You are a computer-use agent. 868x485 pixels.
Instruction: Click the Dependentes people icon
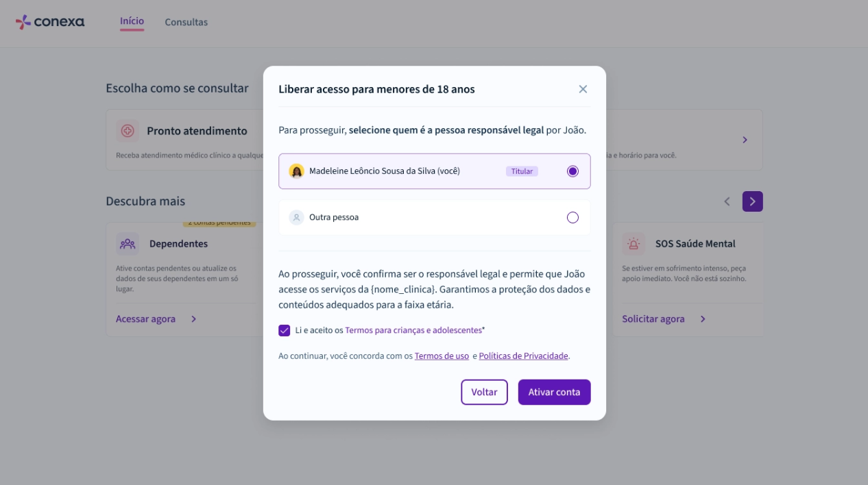point(128,243)
